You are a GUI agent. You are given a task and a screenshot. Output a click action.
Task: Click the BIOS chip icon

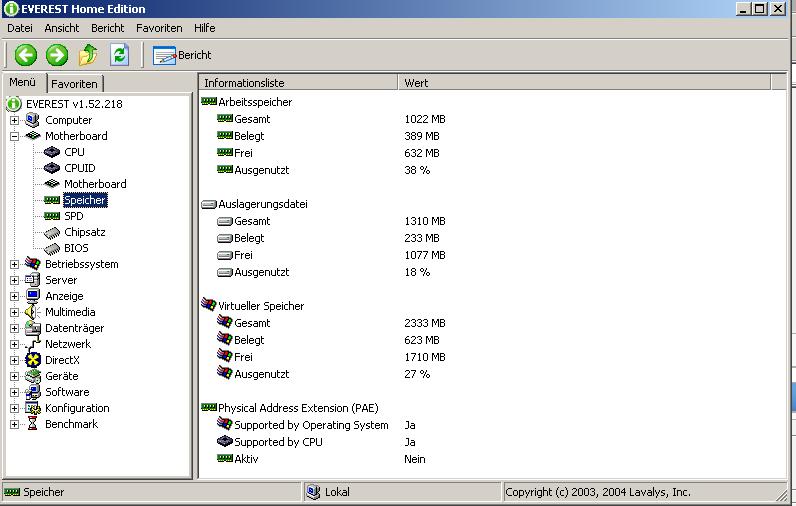(52, 248)
